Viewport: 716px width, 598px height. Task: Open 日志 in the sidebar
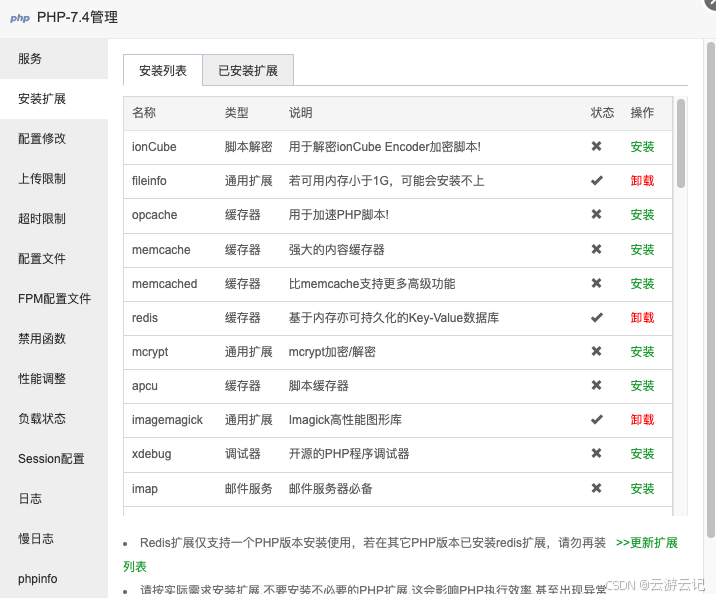click(54, 498)
